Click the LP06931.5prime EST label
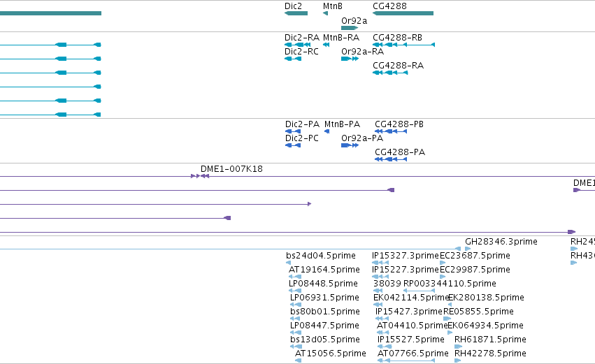Screen dimensions: 595x364 point(324,298)
